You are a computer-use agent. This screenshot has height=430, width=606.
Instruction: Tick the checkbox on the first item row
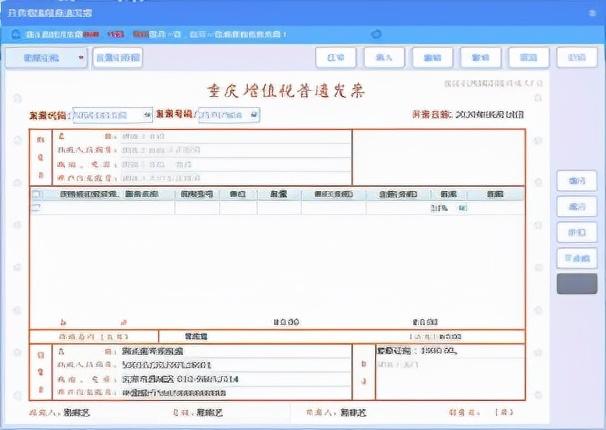click(37, 208)
